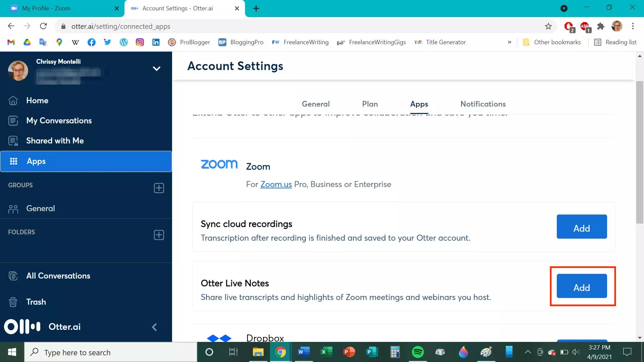The image size is (644, 362).
Task: Show more bookmarks chevron
Action: click(509, 42)
